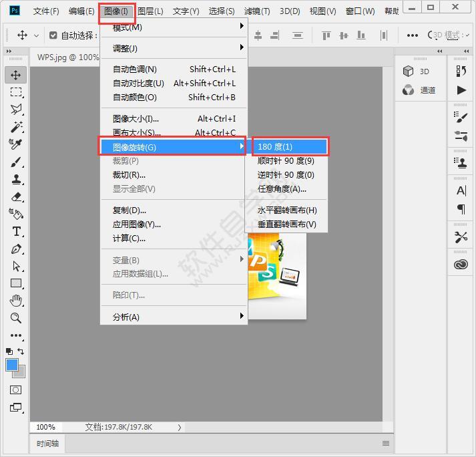
Task: Click the blue foreground color swatch
Action: click(x=12, y=364)
